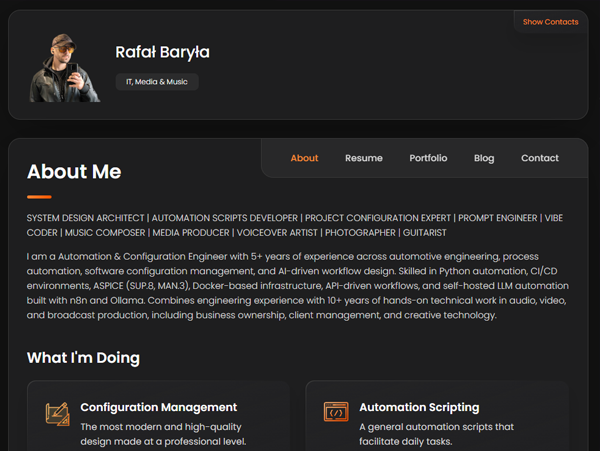This screenshot has width=600, height=451.
Task: Open the Blog tab
Action: (x=484, y=158)
